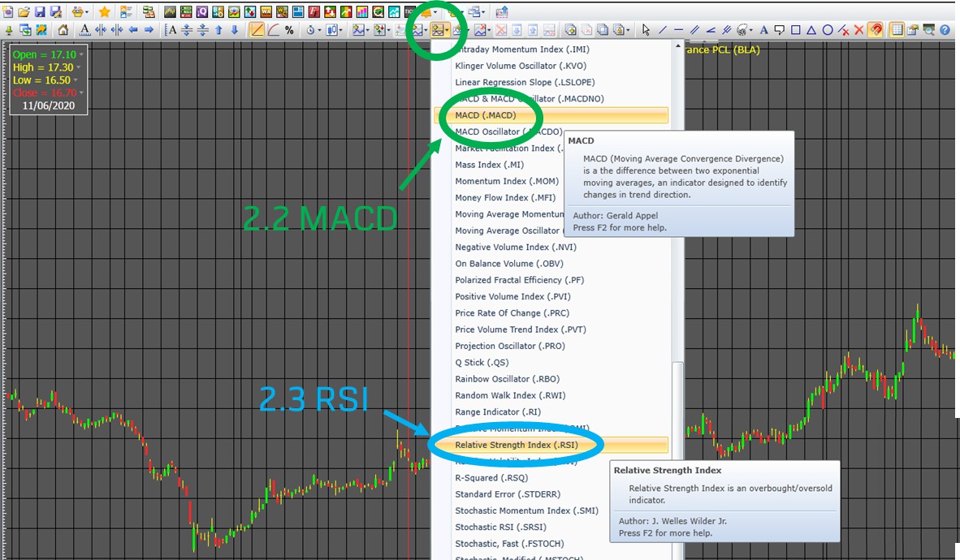Toggle the data grid view button
960x560 pixels.
click(897, 30)
